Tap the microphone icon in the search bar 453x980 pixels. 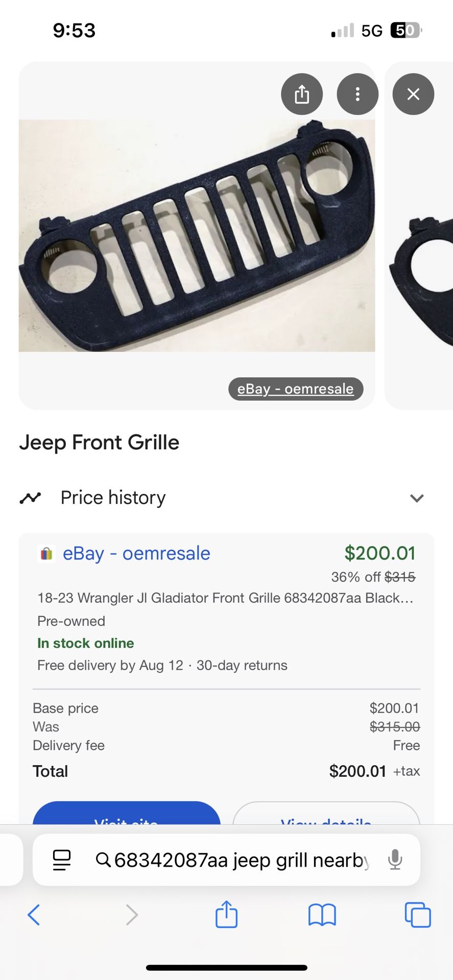tap(394, 860)
